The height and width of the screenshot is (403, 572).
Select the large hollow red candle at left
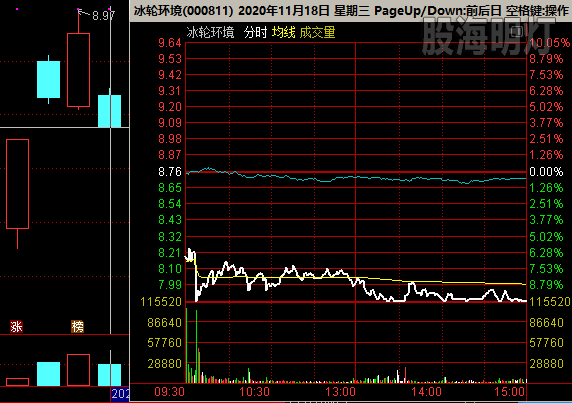tap(18, 184)
